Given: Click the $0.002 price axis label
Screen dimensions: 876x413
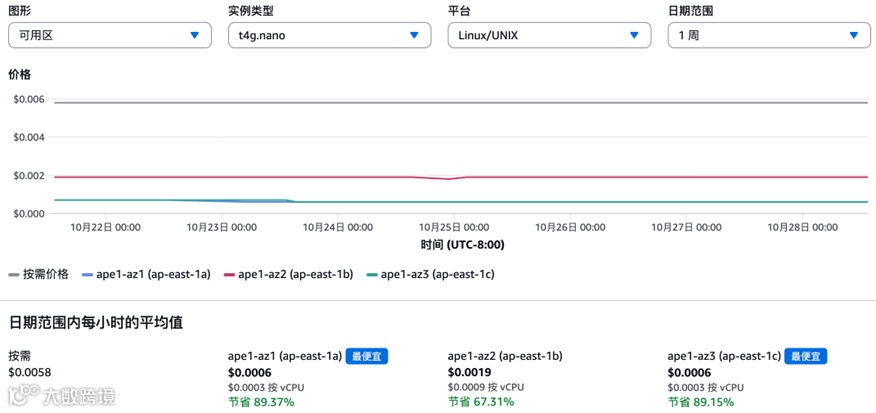Looking at the screenshot, I should 28,176.
